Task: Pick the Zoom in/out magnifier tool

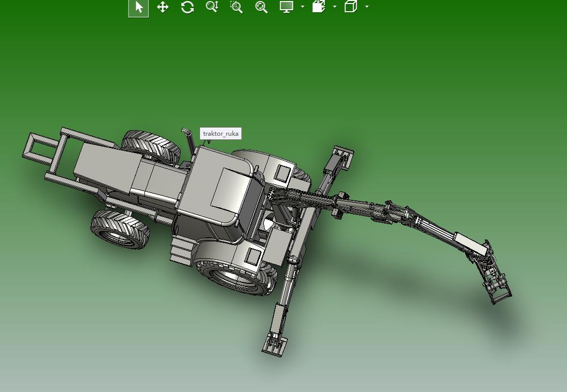Action: [212, 7]
